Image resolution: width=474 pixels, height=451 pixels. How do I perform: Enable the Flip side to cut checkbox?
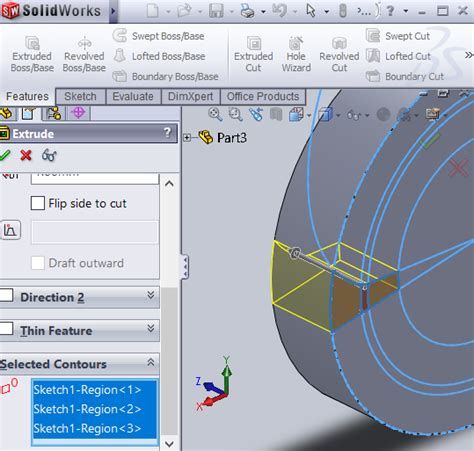(38, 203)
